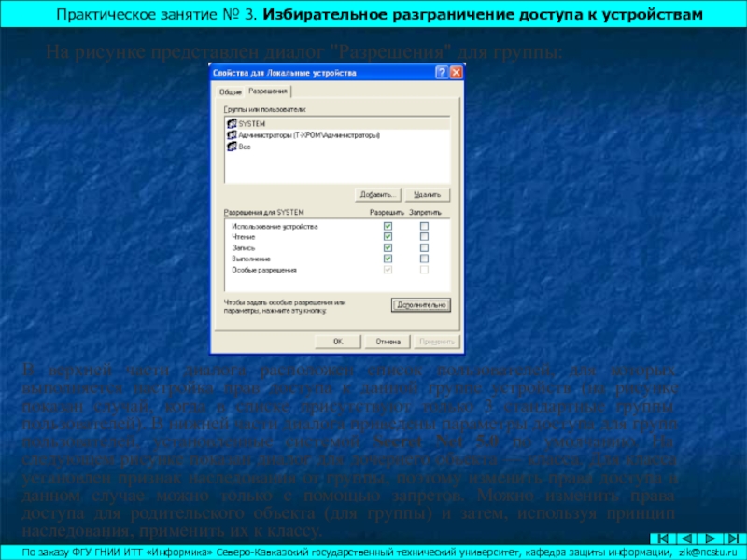Click the help question mark icon in dialog title
Viewport: 747px width, 560px height.
pyautogui.click(x=441, y=72)
